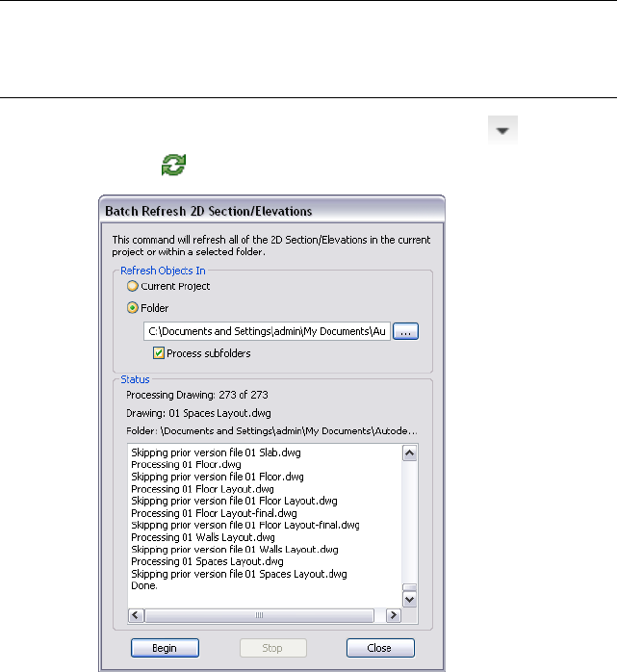Click the green batch refresh icon
617x672 pixels.
tap(173, 165)
